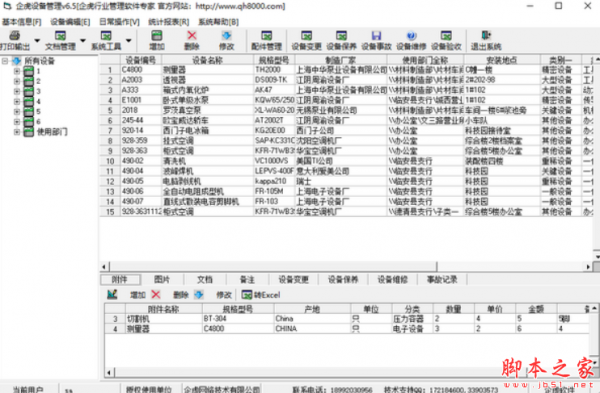Open the 文档管理 toolbar icon

pos(60,36)
